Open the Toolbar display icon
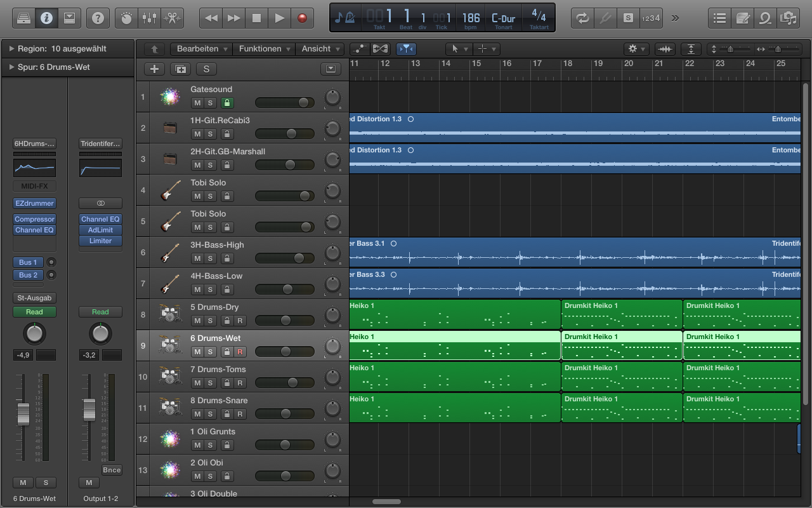 point(69,18)
